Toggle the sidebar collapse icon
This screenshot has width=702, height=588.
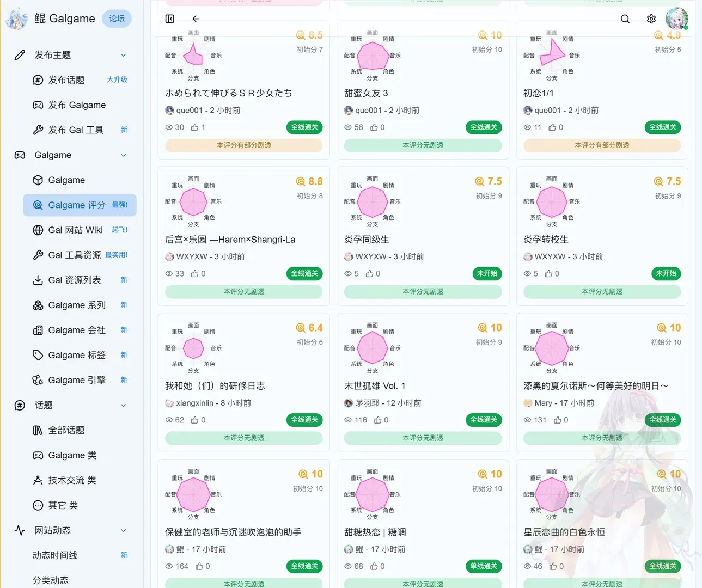(x=170, y=19)
